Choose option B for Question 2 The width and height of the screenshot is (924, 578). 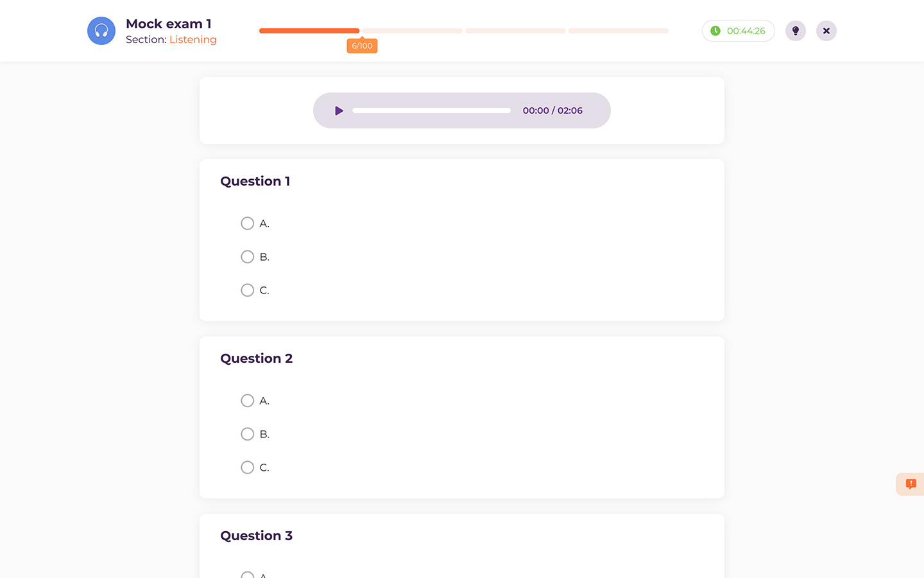247,433
